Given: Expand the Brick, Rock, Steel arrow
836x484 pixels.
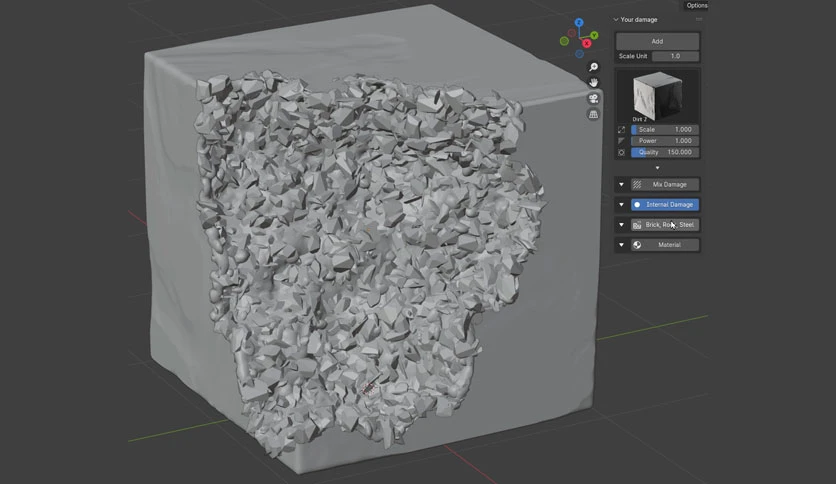Looking at the screenshot, I should [x=621, y=225].
